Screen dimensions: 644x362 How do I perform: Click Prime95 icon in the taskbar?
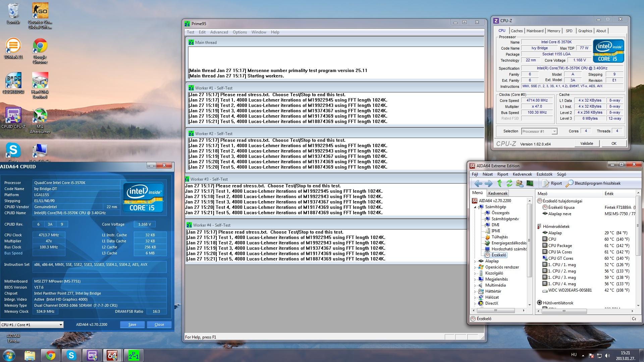[x=133, y=355]
